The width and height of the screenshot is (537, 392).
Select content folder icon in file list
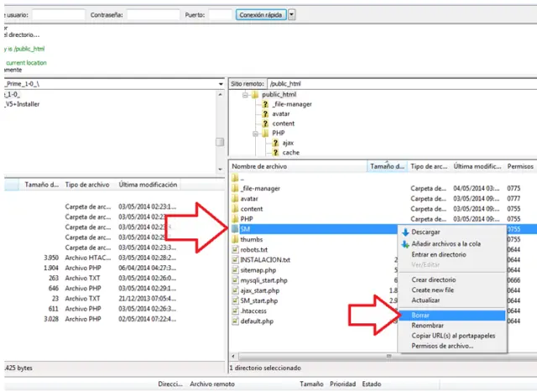point(235,209)
